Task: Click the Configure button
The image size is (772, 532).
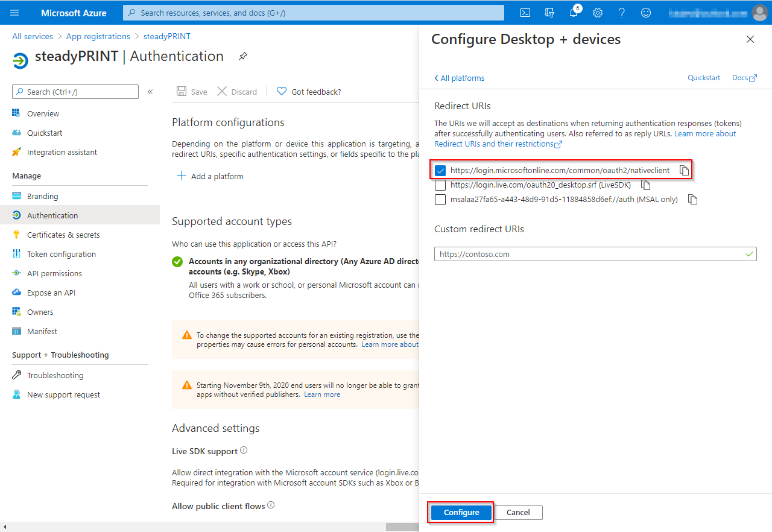Action: pyautogui.click(x=461, y=513)
